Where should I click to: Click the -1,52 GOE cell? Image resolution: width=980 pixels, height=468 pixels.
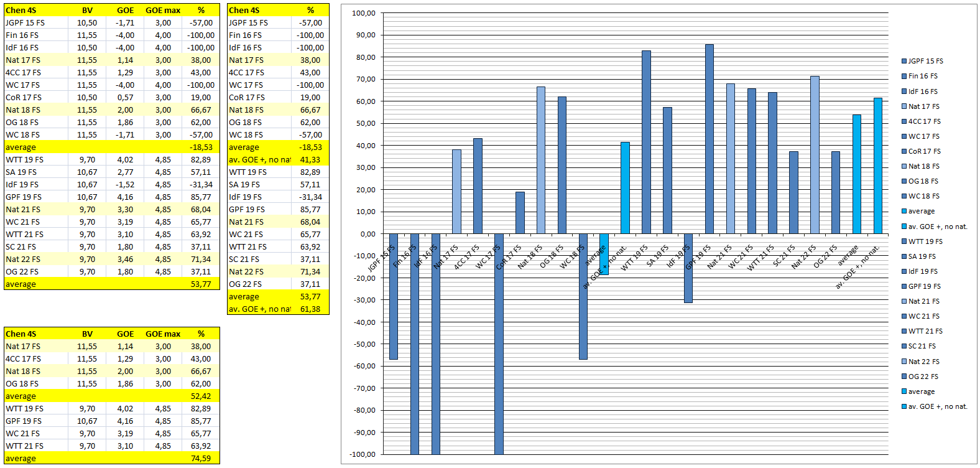click(125, 184)
